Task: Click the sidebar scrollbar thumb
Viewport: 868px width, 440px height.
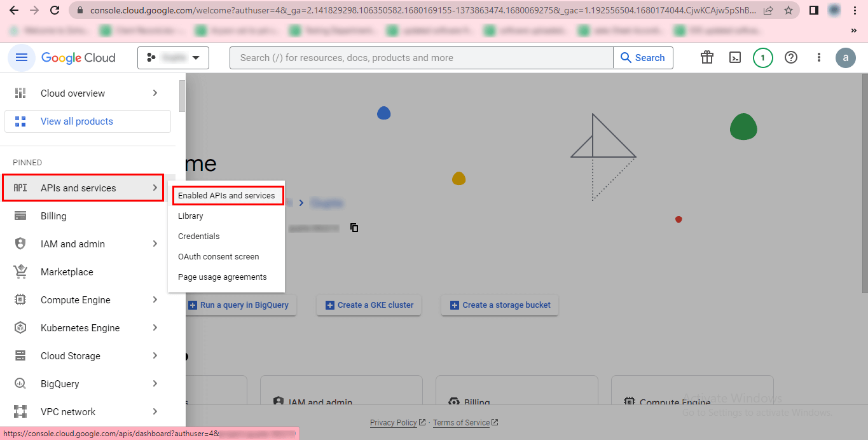Action: point(183,96)
